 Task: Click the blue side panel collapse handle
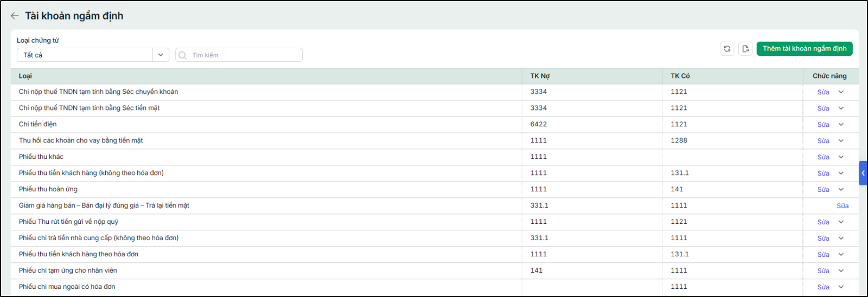click(863, 173)
